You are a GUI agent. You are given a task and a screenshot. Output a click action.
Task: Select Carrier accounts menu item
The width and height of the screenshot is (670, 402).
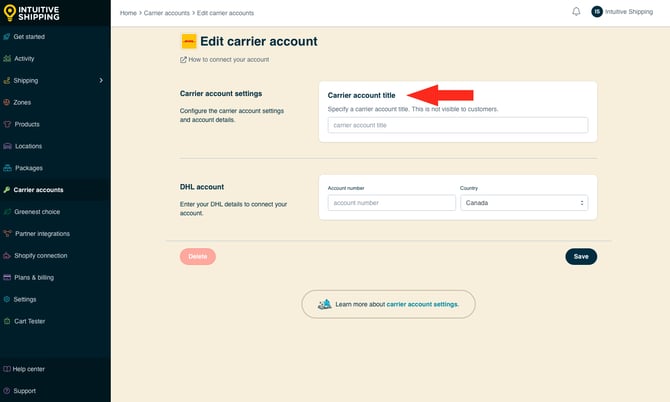coord(38,190)
